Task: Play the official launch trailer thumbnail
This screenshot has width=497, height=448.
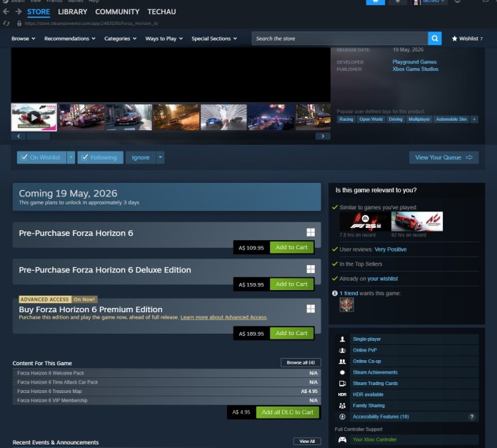Action: (34, 117)
